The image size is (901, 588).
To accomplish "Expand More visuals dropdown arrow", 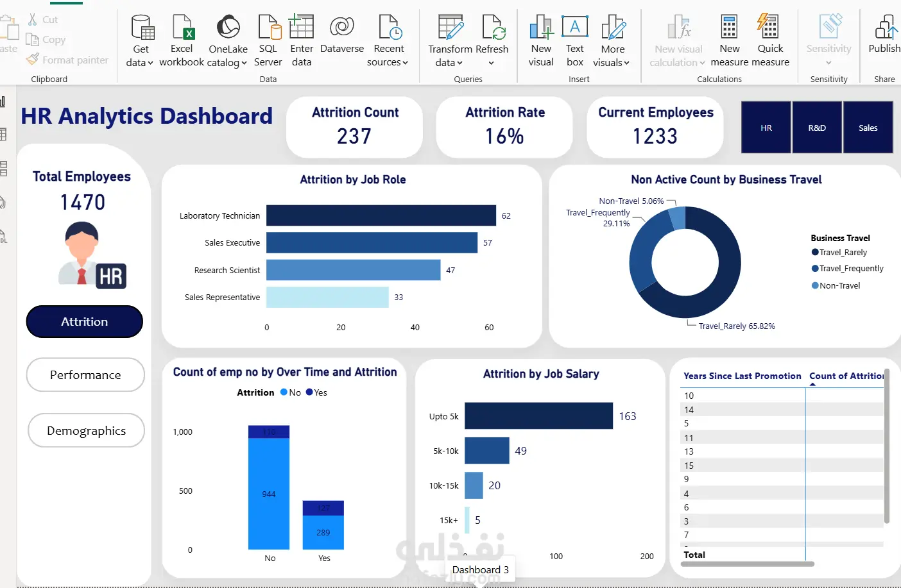I will [x=626, y=63].
